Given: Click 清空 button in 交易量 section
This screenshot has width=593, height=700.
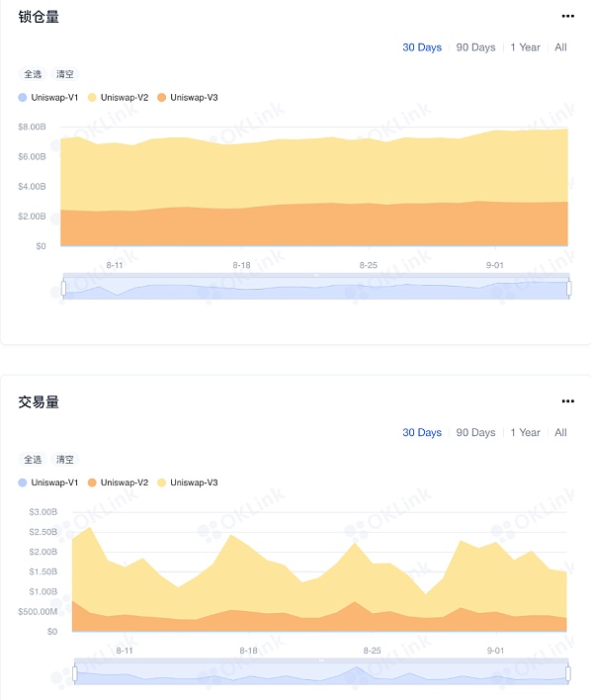Looking at the screenshot, I should (x=64, y=460).
